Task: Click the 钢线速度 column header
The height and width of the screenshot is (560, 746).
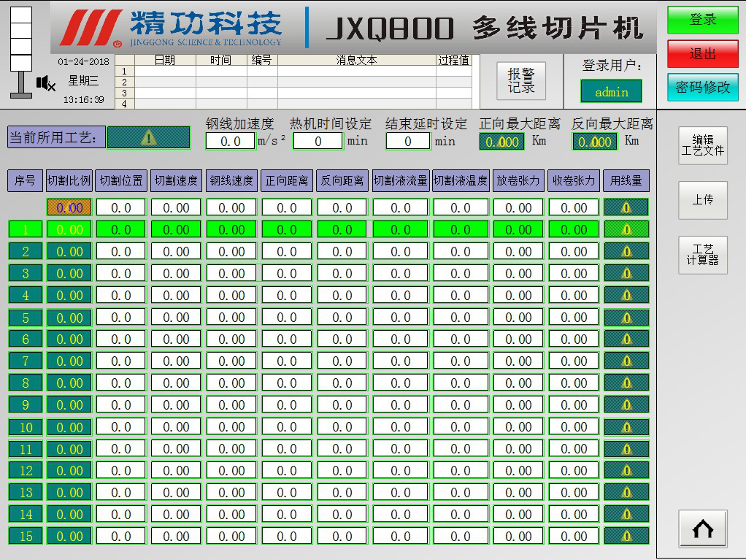Action: click(x=231, y=181)
